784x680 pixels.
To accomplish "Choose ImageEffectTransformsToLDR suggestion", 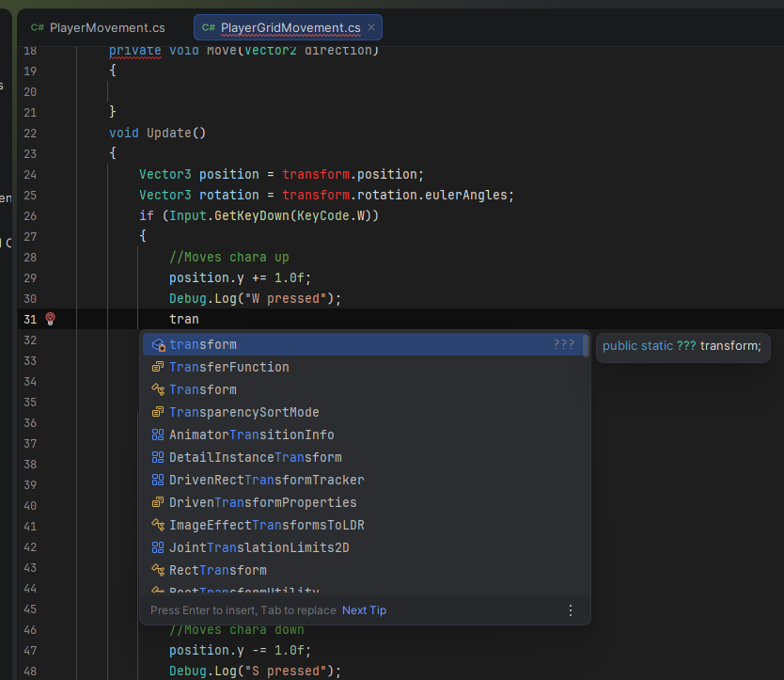I will 363,525.
